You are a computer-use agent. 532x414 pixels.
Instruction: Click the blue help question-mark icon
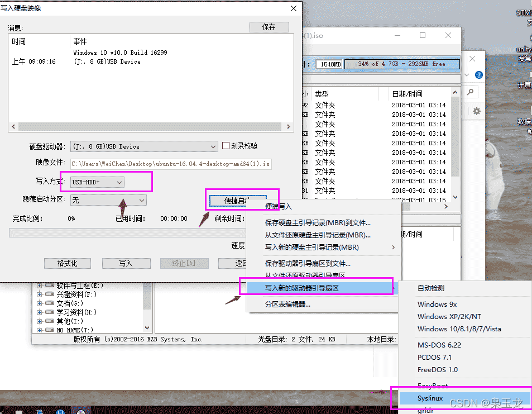(x=478, y=74)
